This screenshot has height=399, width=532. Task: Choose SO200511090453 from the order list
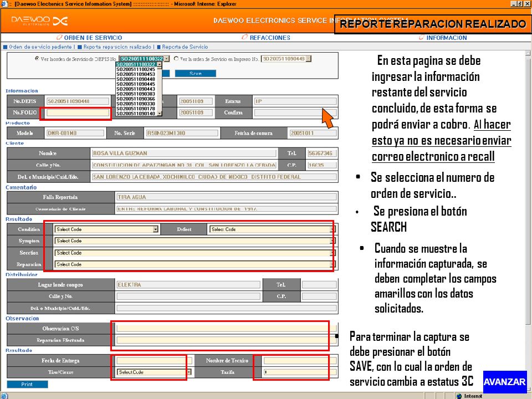click(136, 74)
